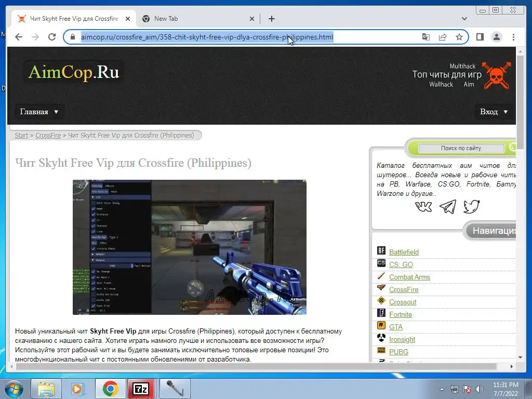Viewport: 532px width, 399px height.
Task: Click the microphone taskbar icon
Action: pyautogui.click(x=175, y=389)
